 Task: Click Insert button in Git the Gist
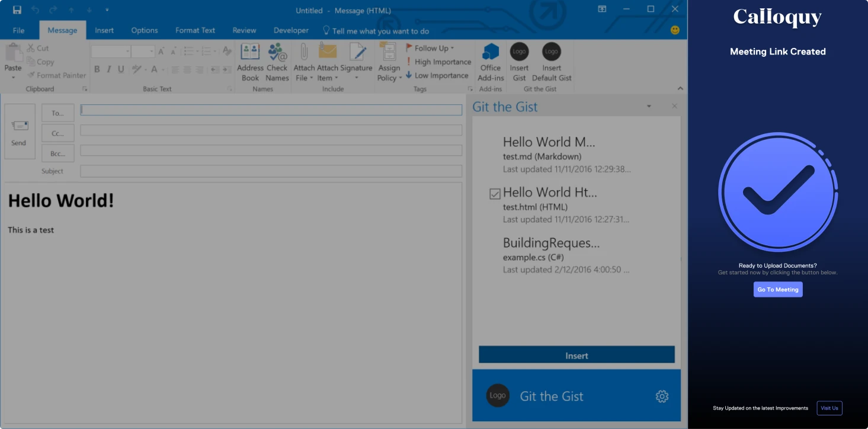pos(576,355)
